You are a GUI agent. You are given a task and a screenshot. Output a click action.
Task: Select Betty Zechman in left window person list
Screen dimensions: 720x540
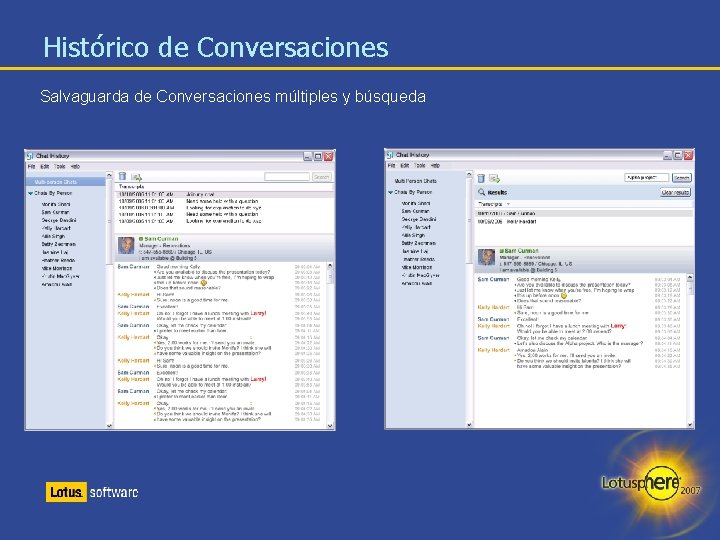(x=58, y=244)
